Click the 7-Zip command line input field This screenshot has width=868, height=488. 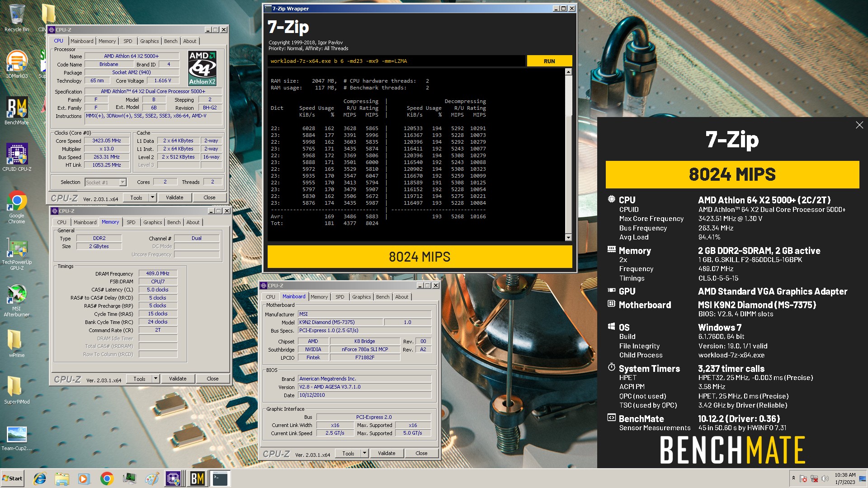click(396, 61)
